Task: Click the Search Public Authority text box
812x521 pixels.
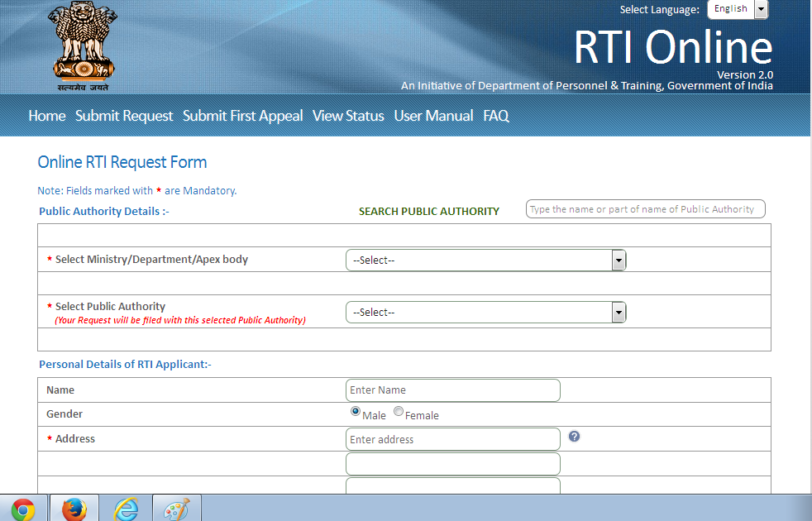Action: [x=645, y=208]
